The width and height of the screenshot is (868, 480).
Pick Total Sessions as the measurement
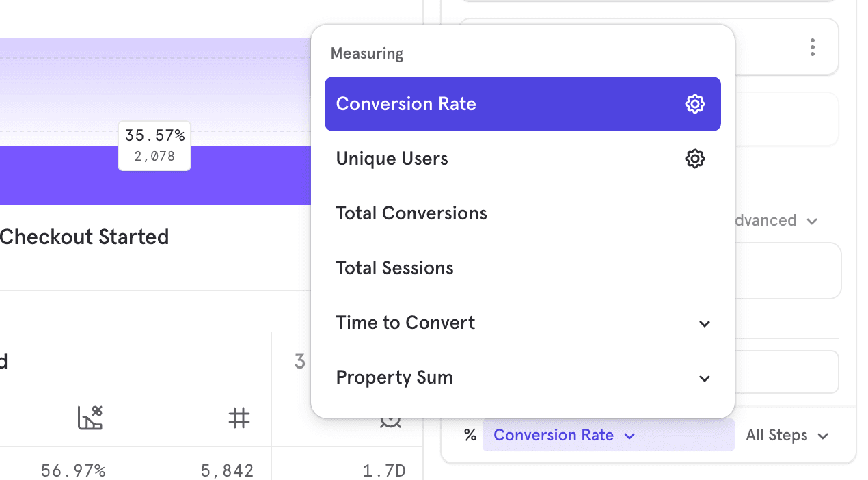point(394,268)
